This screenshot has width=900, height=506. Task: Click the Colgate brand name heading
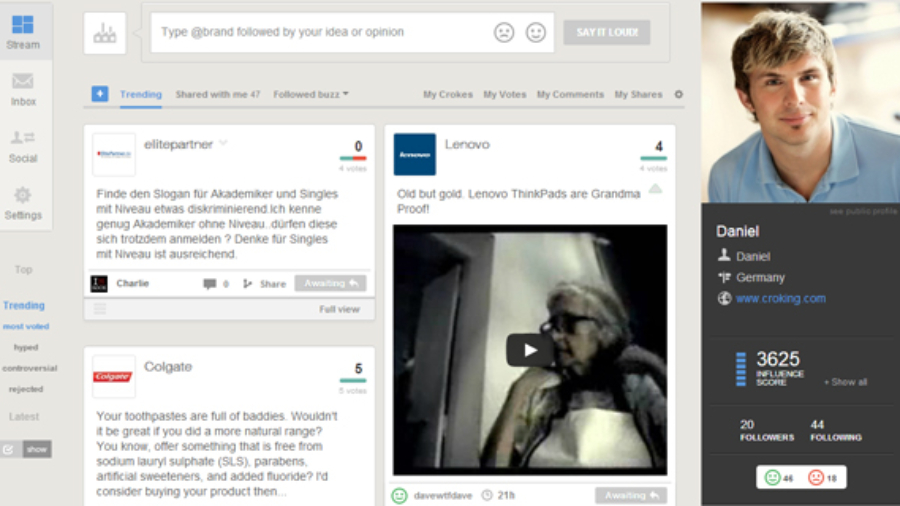point(168,367)
